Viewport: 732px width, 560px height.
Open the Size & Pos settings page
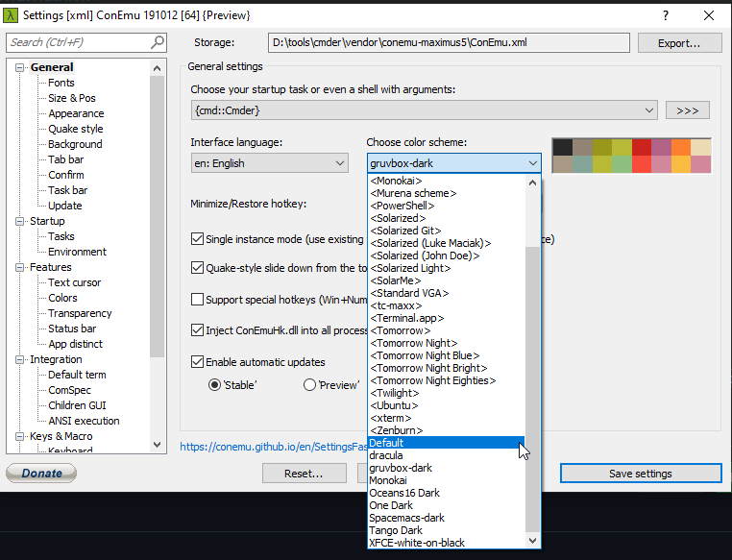pyautogui.click(x=72, y=98)
